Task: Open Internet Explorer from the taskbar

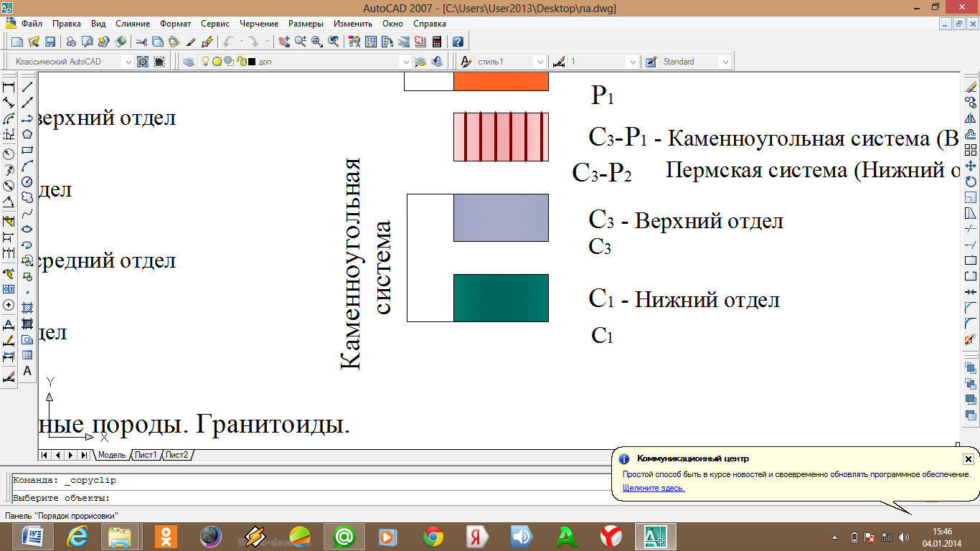Action: (x=77, y=537)
